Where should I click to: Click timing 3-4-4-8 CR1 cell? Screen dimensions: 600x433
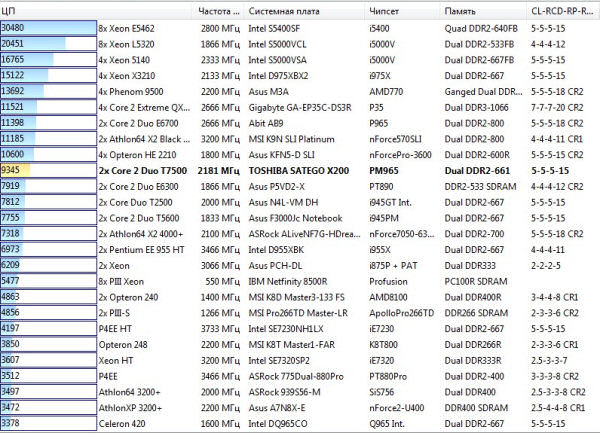(x=555, y=297)
